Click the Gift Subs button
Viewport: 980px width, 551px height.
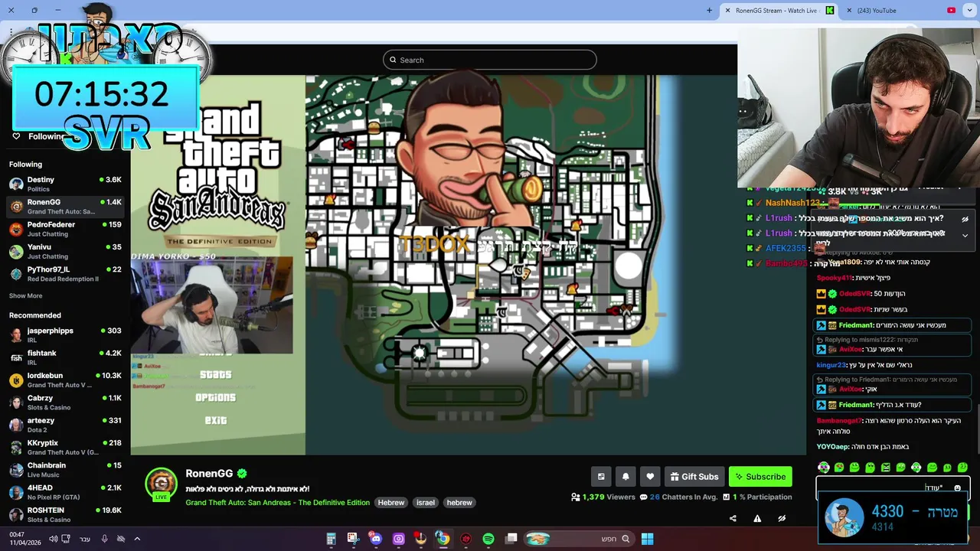[x=694, y=477]
